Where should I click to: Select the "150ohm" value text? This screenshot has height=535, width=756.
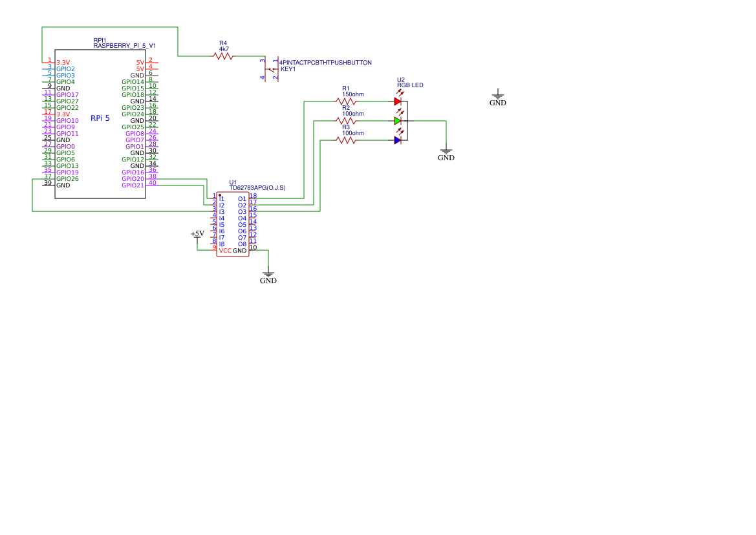click(353, 94)
